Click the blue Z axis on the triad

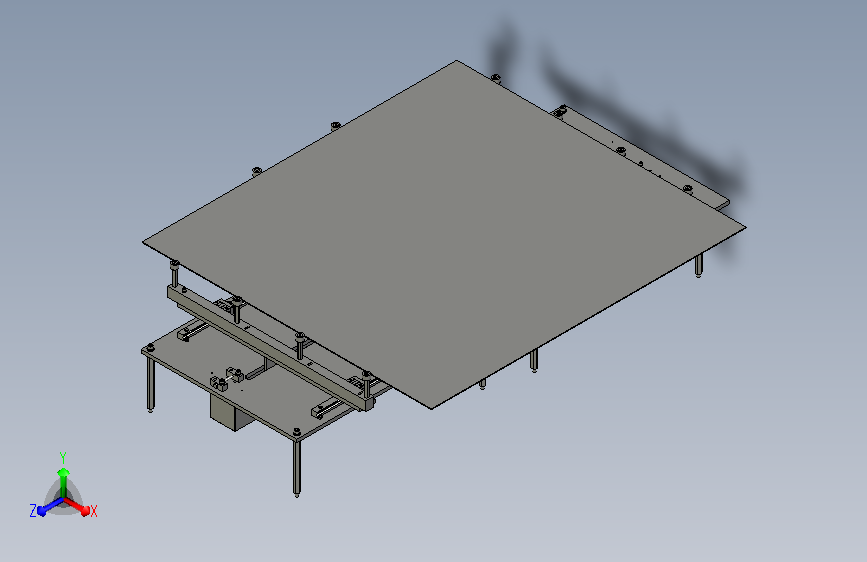pyautogui.click(x=50, y=506)
